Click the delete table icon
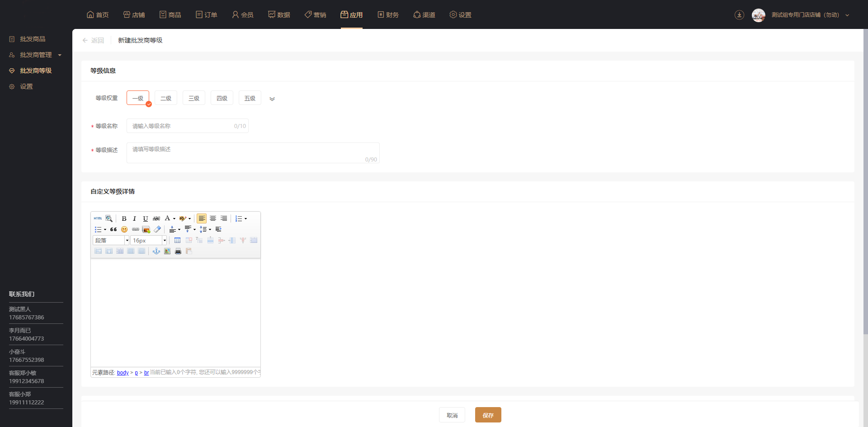Screen dimensions: 868x427 pos(189,240)
